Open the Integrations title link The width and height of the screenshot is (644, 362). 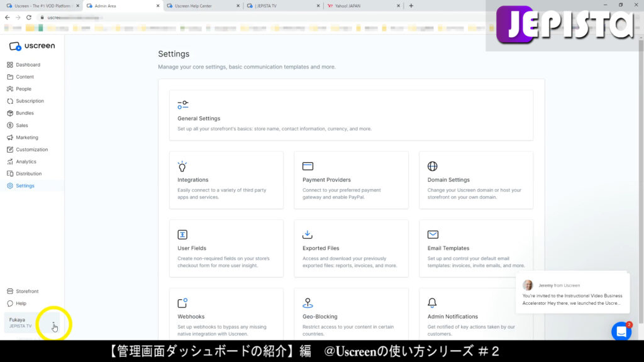[192, 180]
